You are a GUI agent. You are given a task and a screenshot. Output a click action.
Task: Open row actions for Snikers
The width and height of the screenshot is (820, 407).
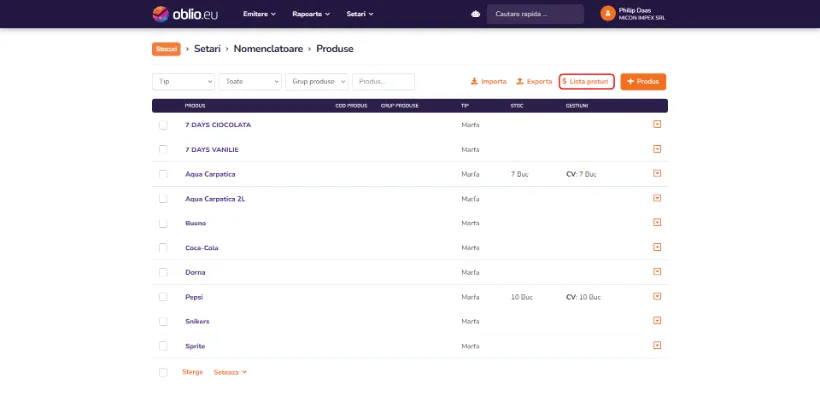(x=657, y=321)
